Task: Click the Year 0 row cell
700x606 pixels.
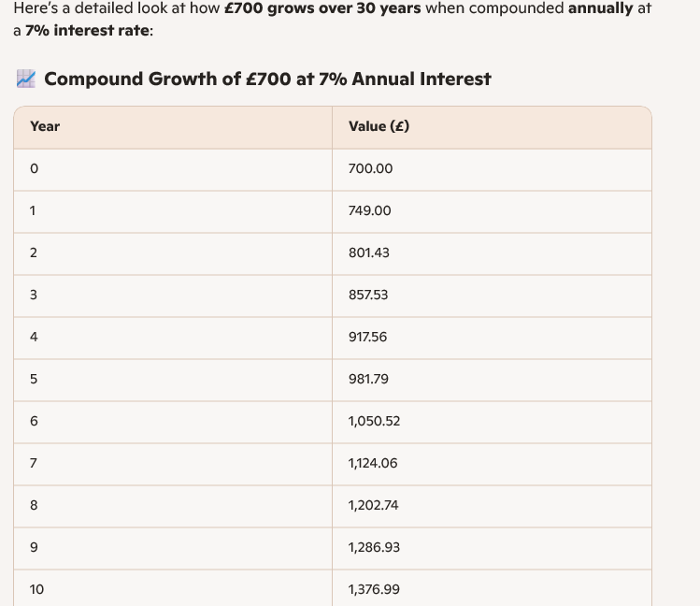Action: [x=35, y=169]
